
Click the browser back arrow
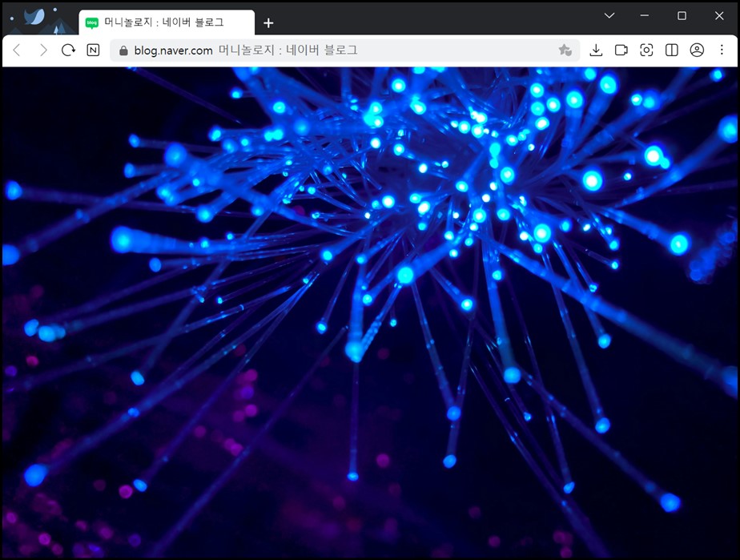tap(18, 50)
